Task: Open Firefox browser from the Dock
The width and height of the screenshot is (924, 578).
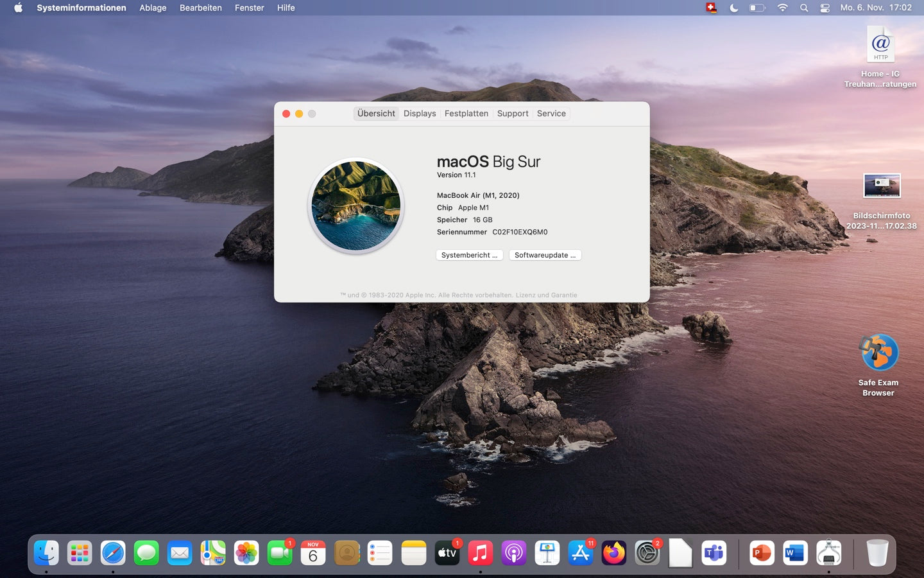Action: point(613,553)
